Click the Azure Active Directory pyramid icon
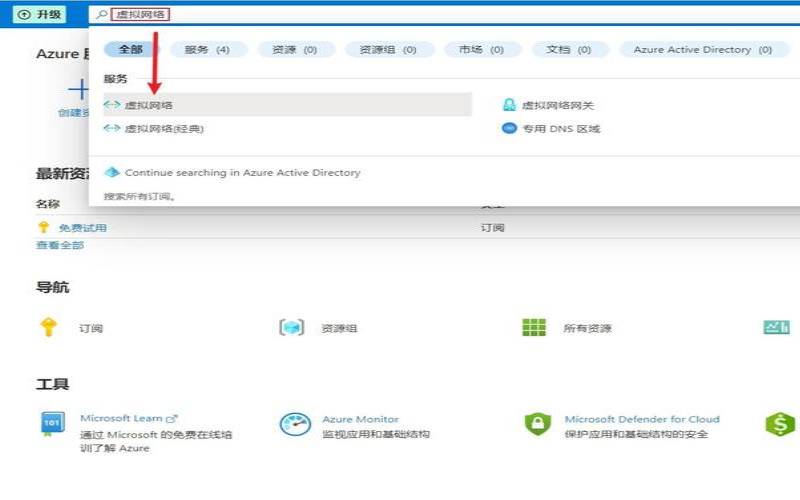The image size is (800, 500). coord(112,172)
